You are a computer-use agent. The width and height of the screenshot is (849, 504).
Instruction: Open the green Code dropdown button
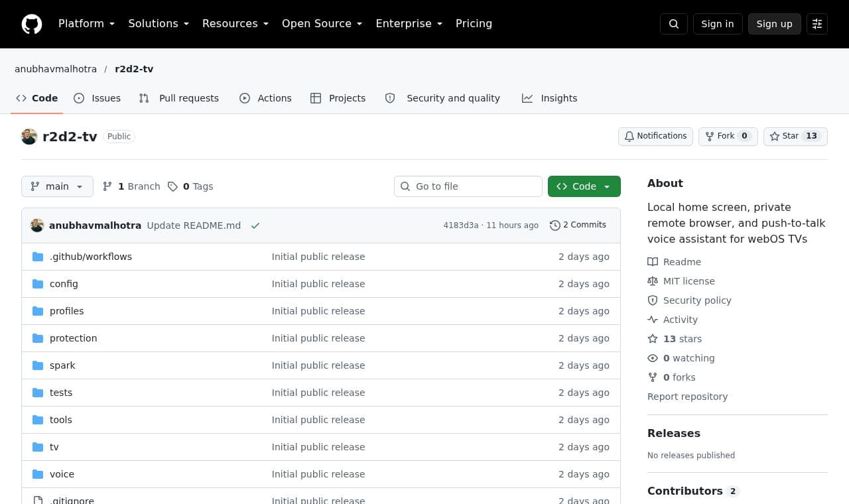(x=584, y=186)
